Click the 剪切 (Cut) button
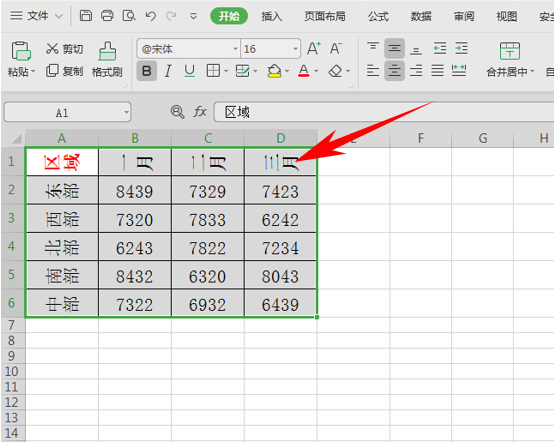Screen dimensions: 554x442 (65, 49)
